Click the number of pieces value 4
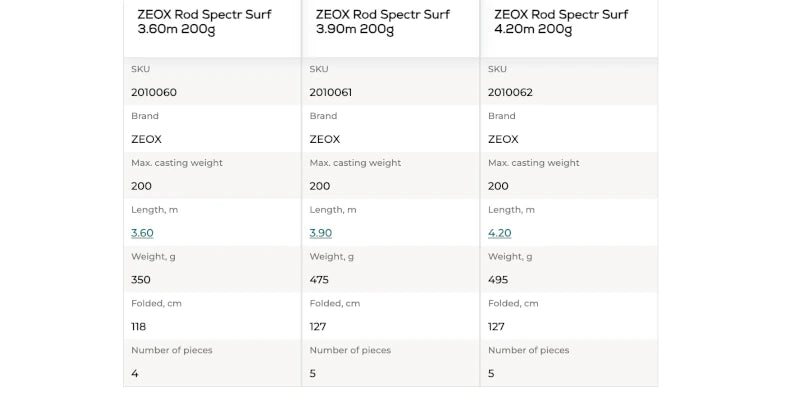 click(x=135, y=374)
